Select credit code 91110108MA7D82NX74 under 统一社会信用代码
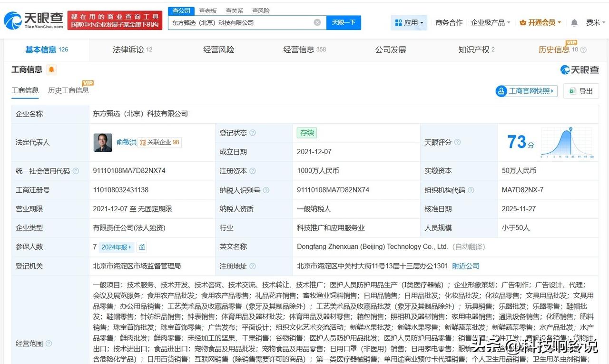This screenshot has width=609, height=364. pyautogui.click(x=129, y=171)
